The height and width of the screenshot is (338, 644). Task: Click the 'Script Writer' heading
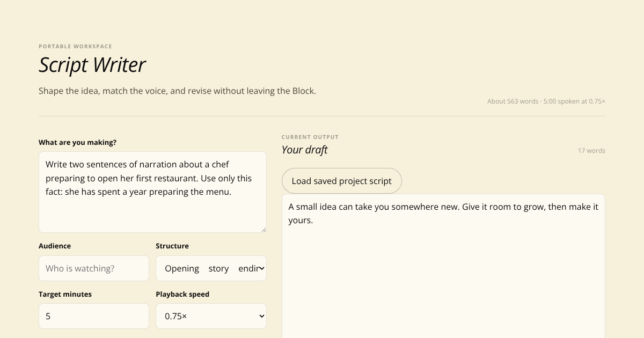coord(92,65)
